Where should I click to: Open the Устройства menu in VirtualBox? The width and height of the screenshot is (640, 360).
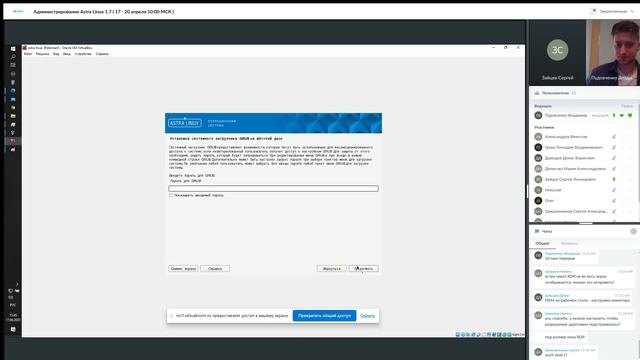pos(83,54)
